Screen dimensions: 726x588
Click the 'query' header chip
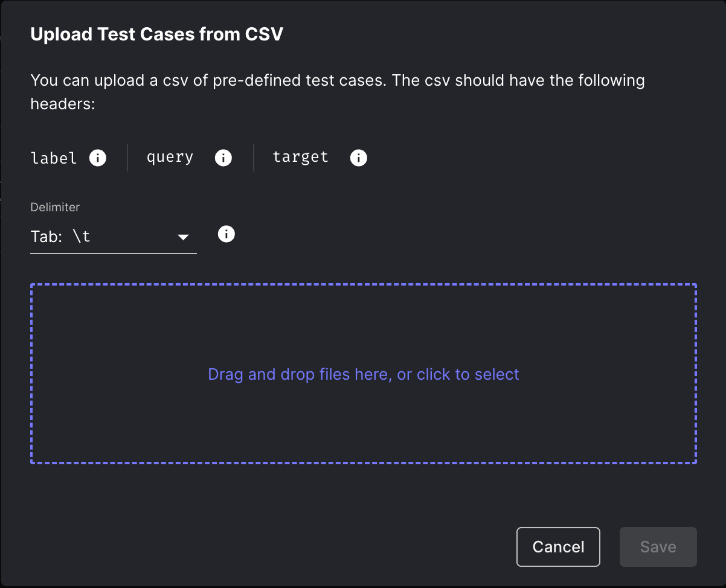[170, 158]
